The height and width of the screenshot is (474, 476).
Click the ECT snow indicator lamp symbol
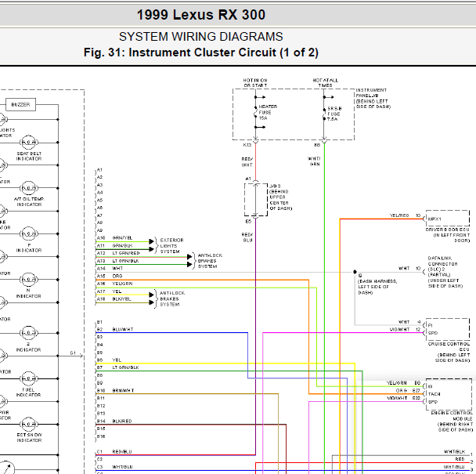pyautogui.click(x=29, y=424)
